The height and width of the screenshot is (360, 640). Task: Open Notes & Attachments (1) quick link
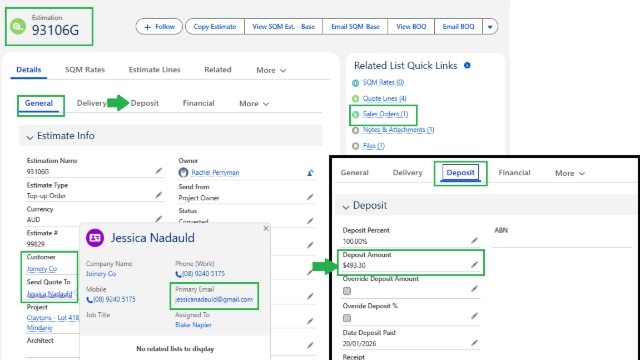click(x=398, y=130)
